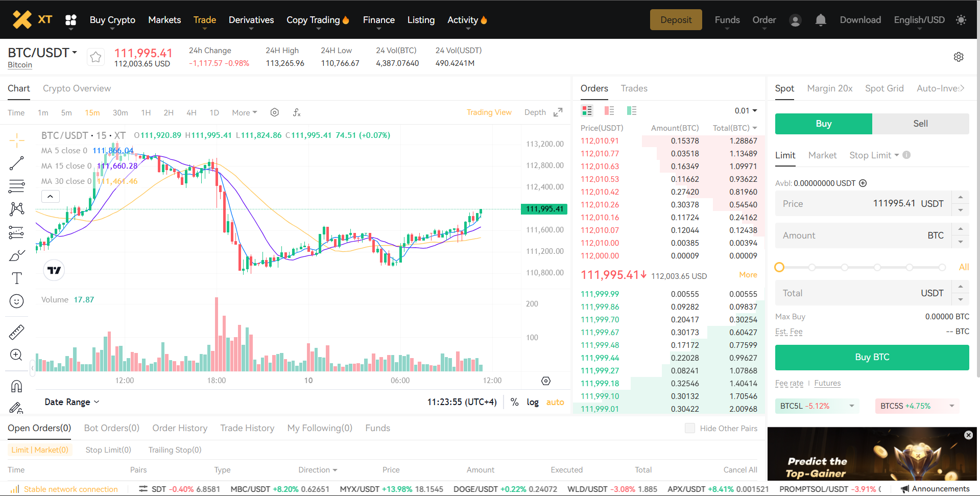980x496 pixels.
Task: Select the text annotation tool
Action: 16,278
